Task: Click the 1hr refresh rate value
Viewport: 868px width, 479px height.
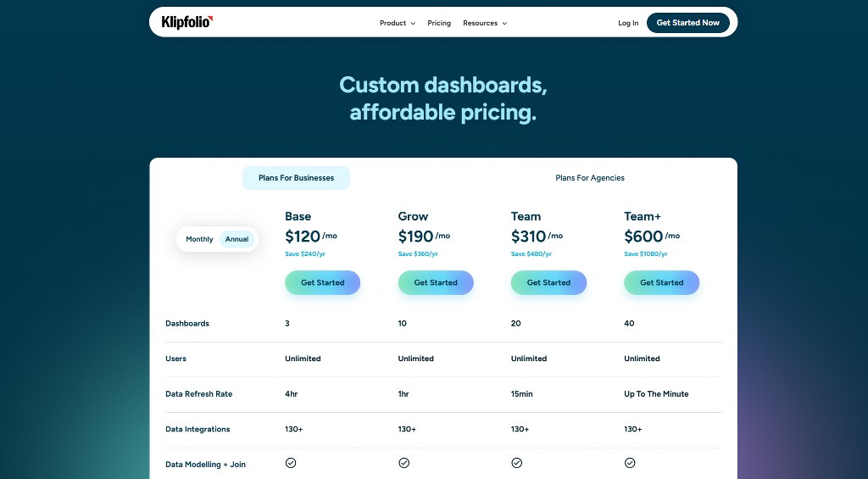Action: tap(403, 394)
